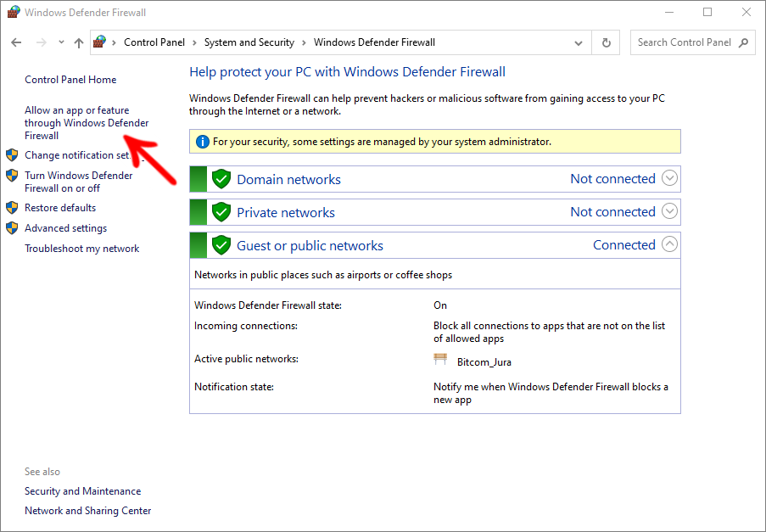Open Advanced settings link
Viewport: 766px width, 532px height.
(65, 228)
